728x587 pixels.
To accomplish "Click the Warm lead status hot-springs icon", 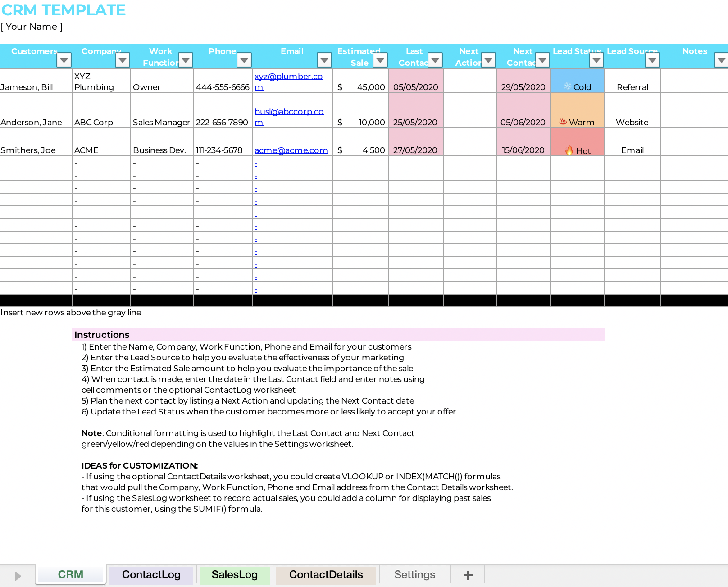I will point(564,121).
